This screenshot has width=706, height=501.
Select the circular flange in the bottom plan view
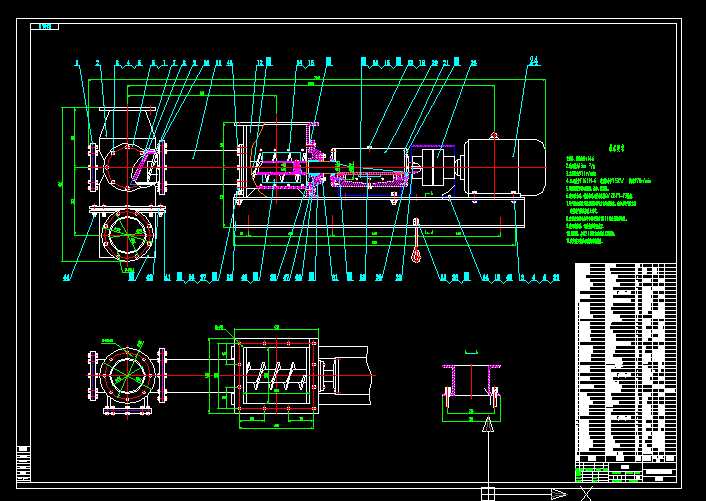[x=127, y=375]
